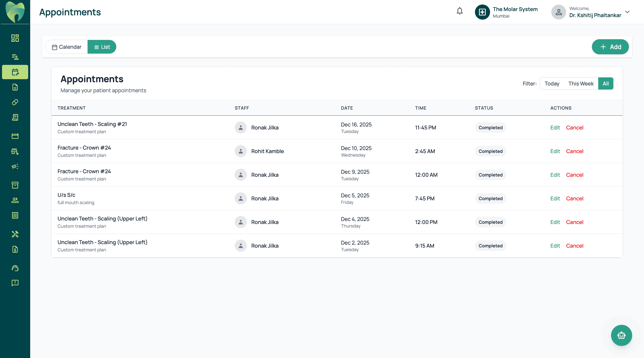
Task: Open the chatbot assistant floating button
Action: pos(621,335)
